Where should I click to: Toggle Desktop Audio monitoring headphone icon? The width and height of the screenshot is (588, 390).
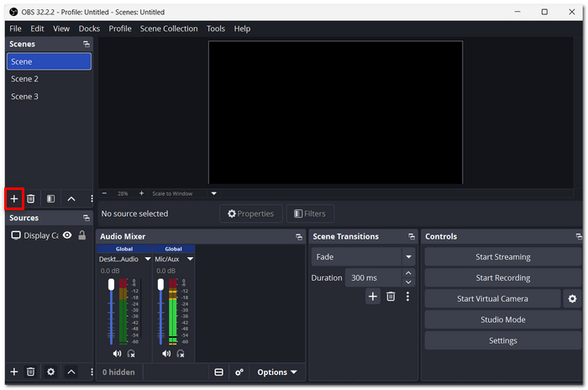tap(131, 354)
